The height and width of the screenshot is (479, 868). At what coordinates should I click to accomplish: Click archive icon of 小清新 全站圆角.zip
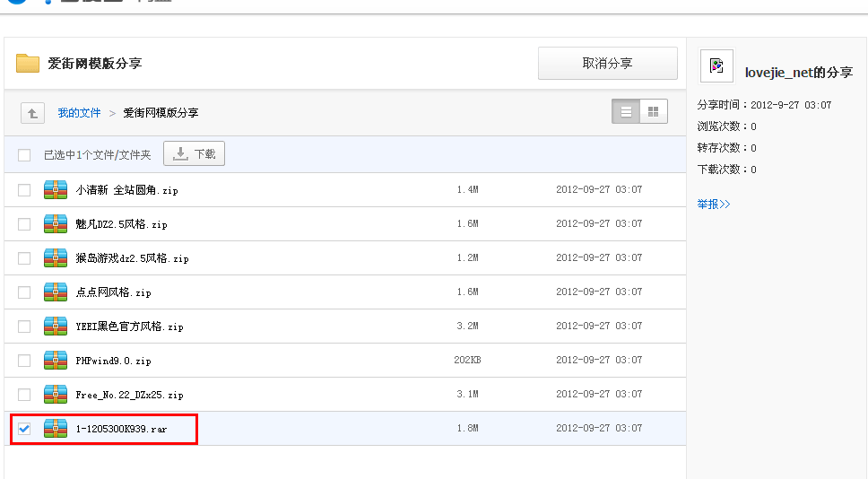56,190
